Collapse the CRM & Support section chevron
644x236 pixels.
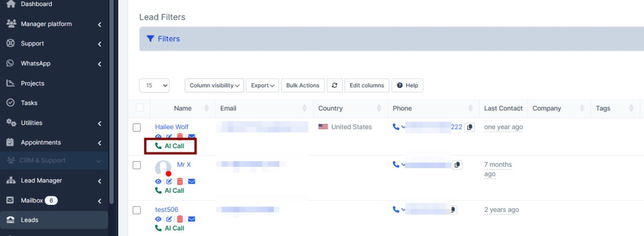[98, 161]
